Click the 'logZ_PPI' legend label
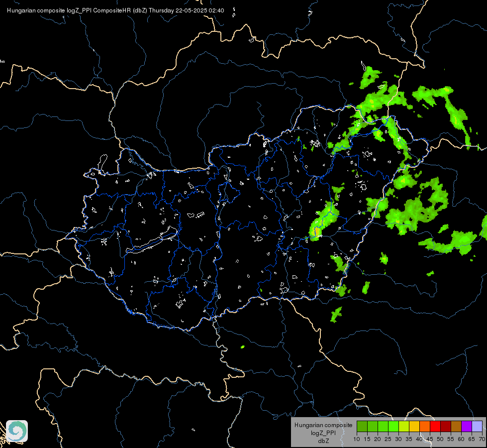 [x=323, y=433]
